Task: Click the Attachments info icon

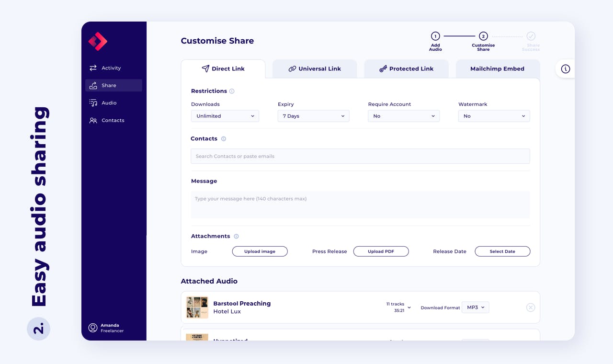Action: (236, 236)
